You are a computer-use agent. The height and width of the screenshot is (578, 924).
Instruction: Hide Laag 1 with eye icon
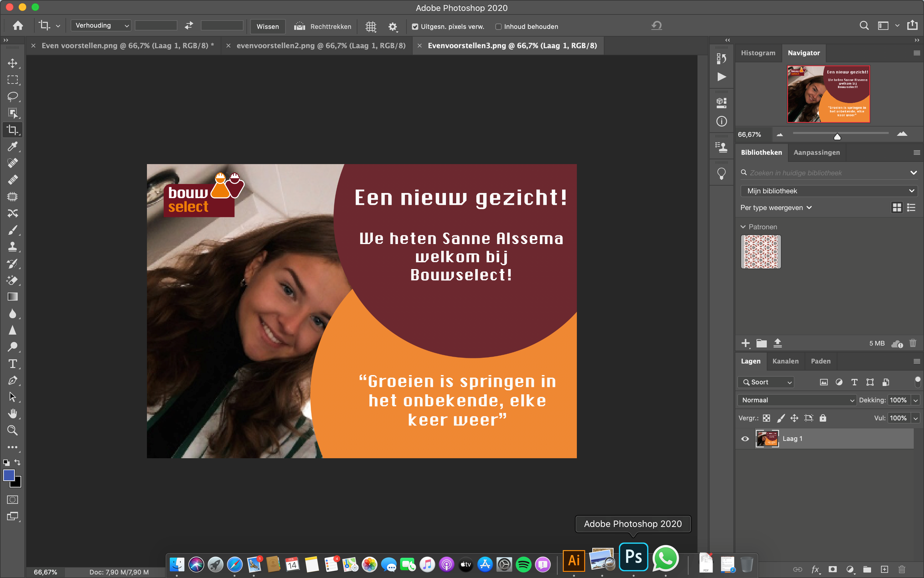745,439
